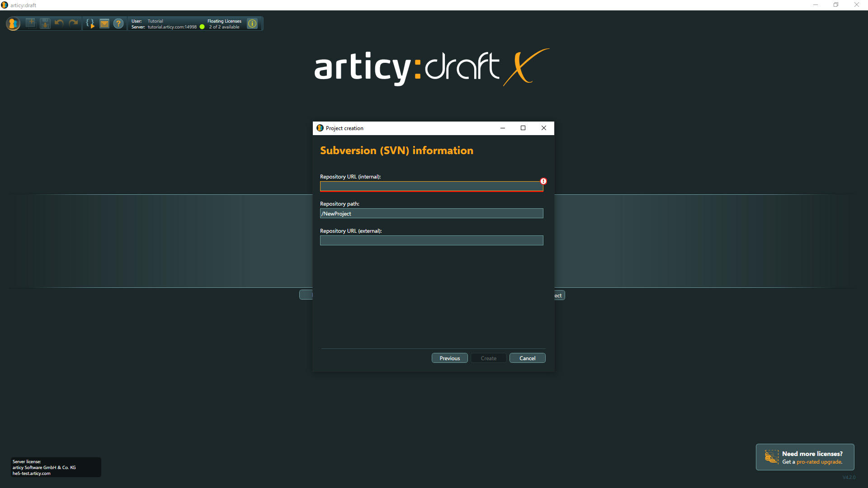The width and height of the screenshot is (868, 488).
Task: Cancel the project creation dialog
Action: 527,358
